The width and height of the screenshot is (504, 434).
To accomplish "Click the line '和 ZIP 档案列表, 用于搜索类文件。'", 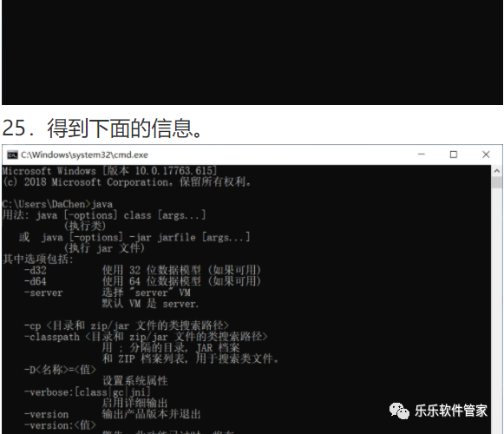I will [x=191, y=358].
